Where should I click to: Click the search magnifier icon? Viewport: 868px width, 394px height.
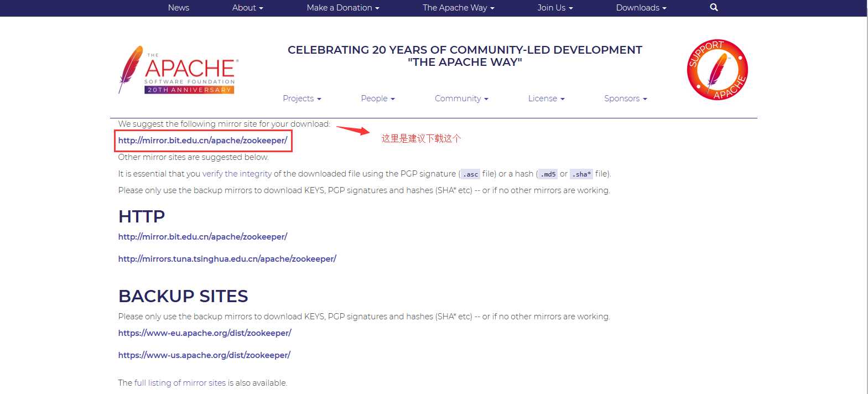tap(714, 7)
